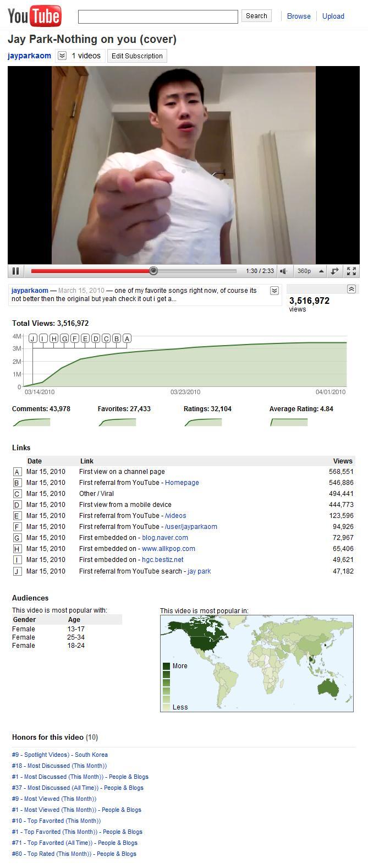The image size is (368, 868).
Task: Open Spotlight Videos South Korea honor
Action: [60, 755]
